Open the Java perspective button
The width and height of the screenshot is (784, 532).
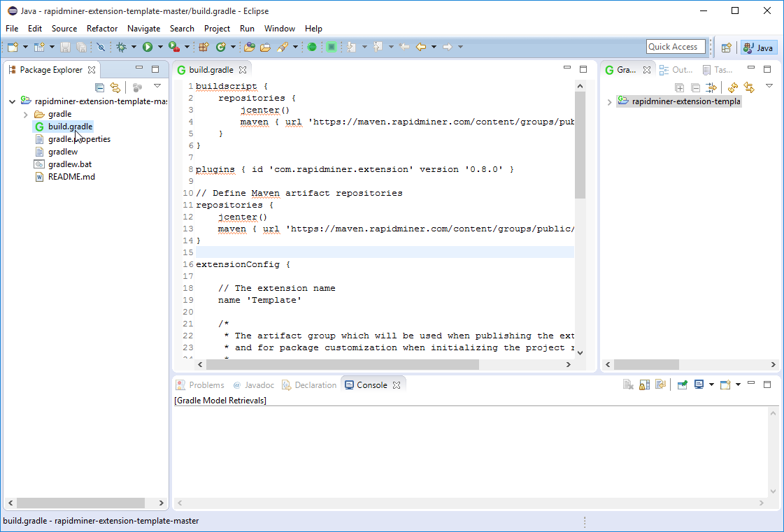click(x=758, y=47)
